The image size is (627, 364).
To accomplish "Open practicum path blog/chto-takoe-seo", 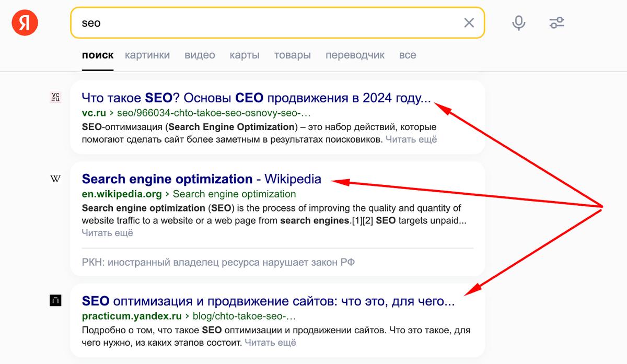I will tap(245, 316).
